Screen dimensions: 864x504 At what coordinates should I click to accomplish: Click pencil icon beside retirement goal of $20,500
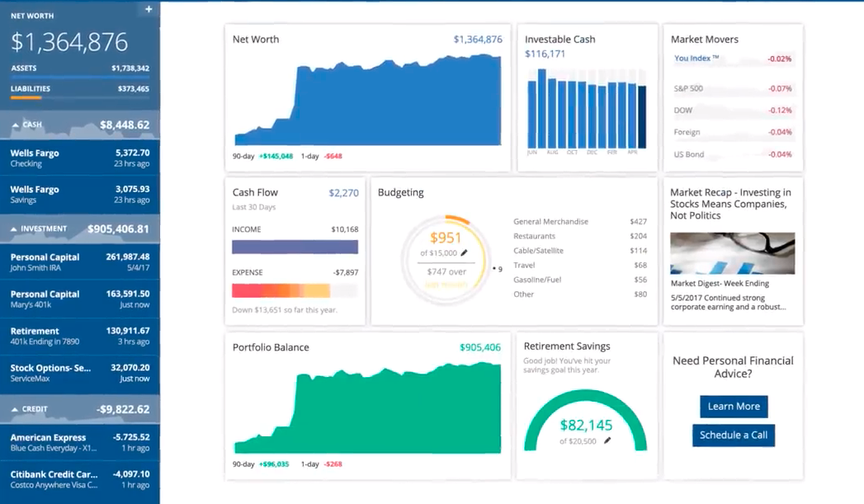[607, 441]
